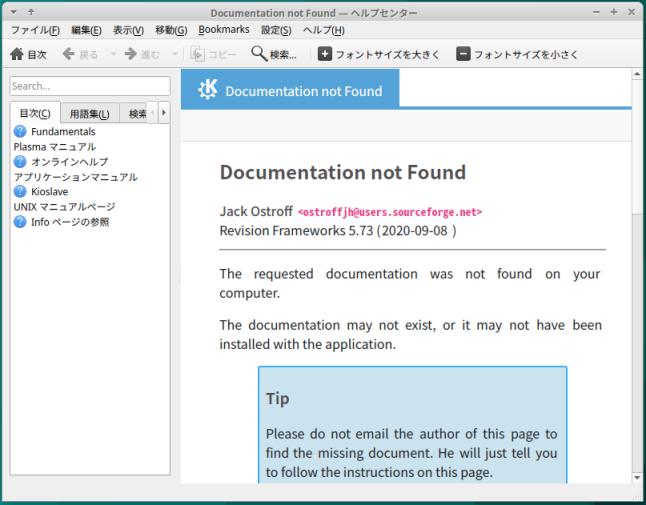
Task: Click the window menu arrow in the title bar
Action: click(14, 12)
